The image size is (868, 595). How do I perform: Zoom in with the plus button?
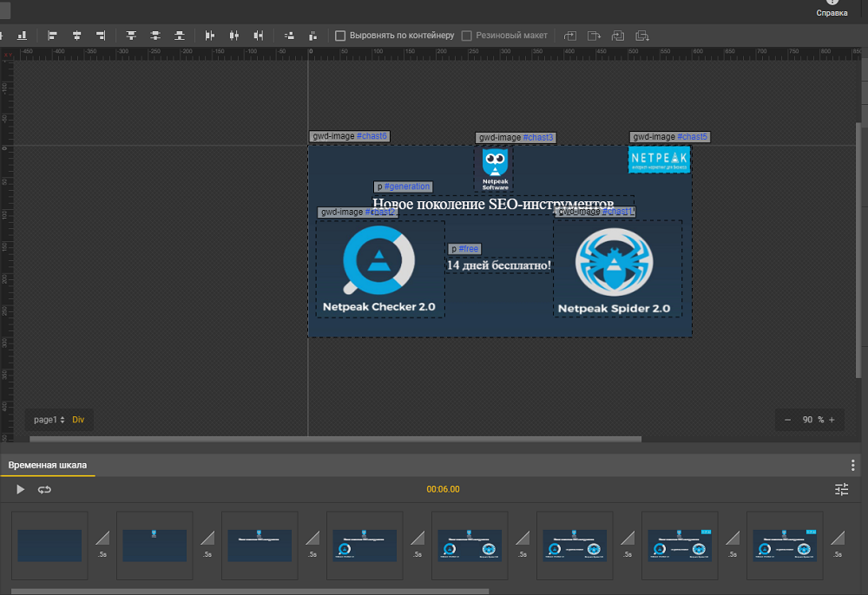(832, 420)
